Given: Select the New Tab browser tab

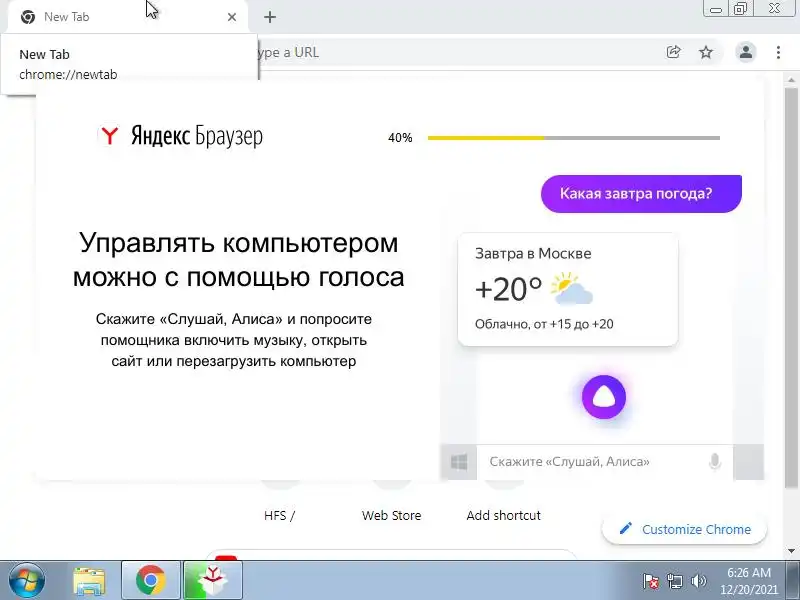Looking at the screenshot, I should tap(128, 17).
